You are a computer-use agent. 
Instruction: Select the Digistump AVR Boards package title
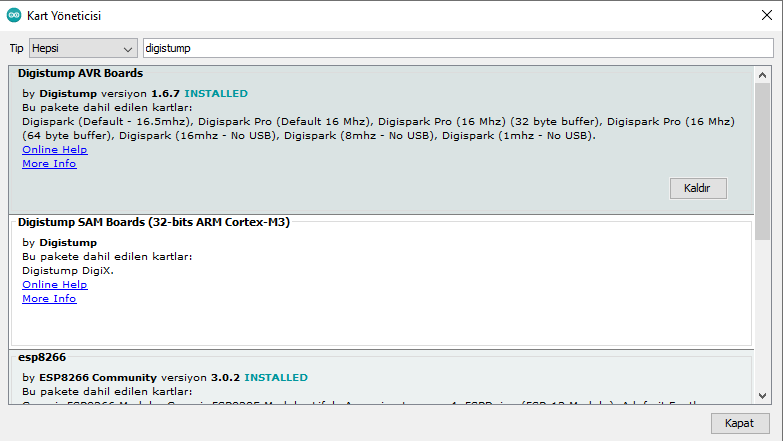coord(80,73)
